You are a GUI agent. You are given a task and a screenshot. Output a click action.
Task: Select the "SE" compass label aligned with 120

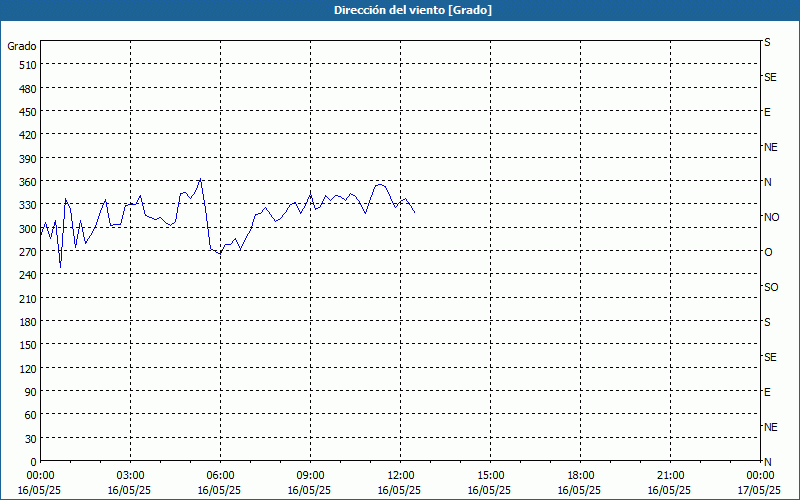tap(770, 357)
